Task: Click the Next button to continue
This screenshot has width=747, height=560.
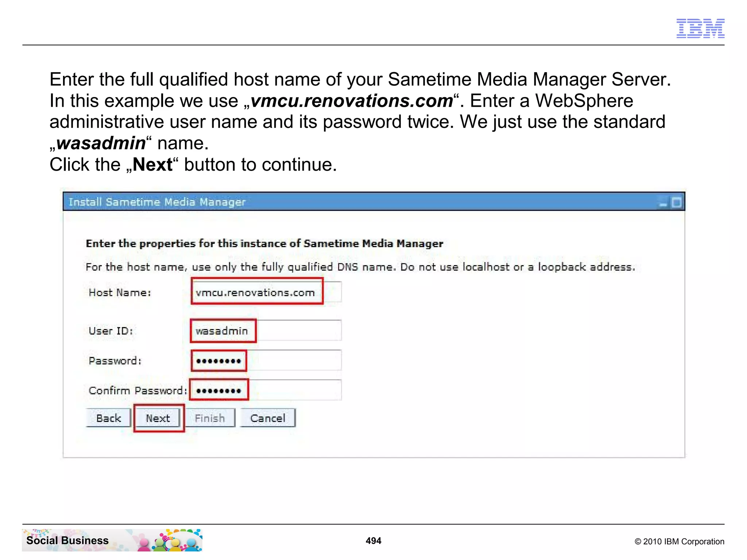Action: pyautogui.click(x=158, y=418)
